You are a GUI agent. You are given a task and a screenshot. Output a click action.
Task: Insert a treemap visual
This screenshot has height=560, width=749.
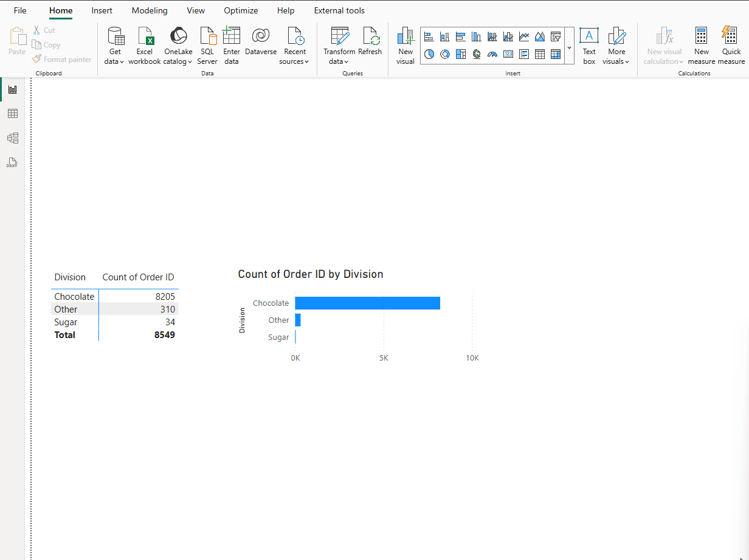(461, 54)
